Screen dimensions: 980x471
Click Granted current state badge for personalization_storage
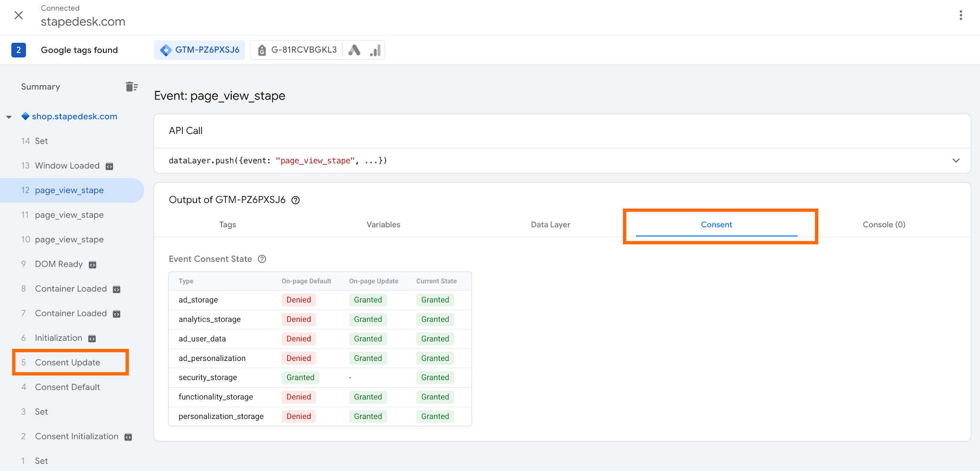(435, 416)
